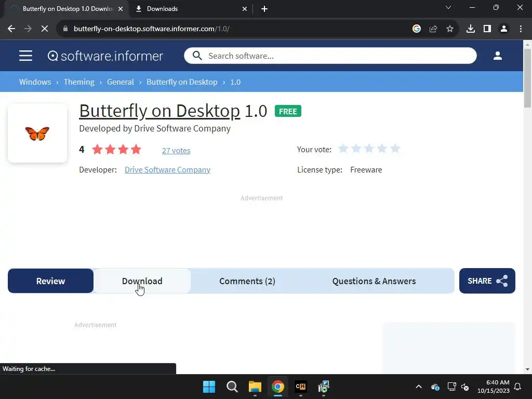Click the scrollbar up arrow
Screen dimensions: 532x399
pos(527,45)
